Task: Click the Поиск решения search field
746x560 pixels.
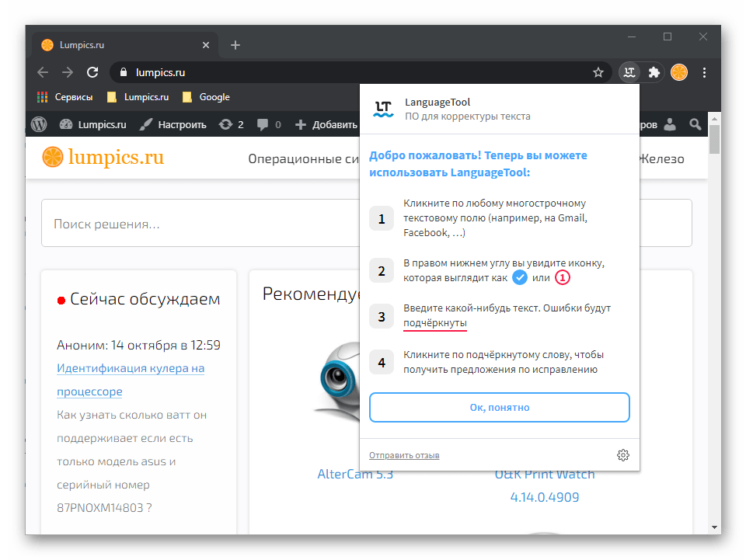Action: pyautogui.click(x=194, y=224)
